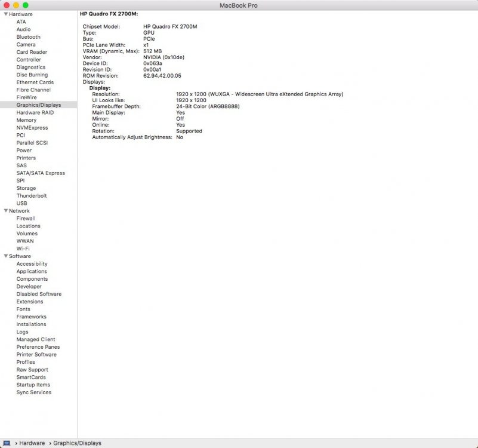Select Printers in the sidebar

tap(26, 158)
